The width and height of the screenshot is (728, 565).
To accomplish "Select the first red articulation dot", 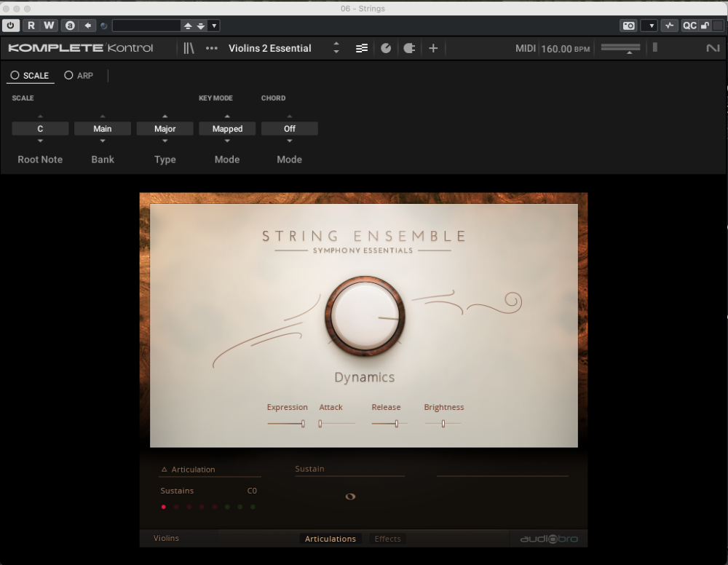I will click(x=163, y=507).
